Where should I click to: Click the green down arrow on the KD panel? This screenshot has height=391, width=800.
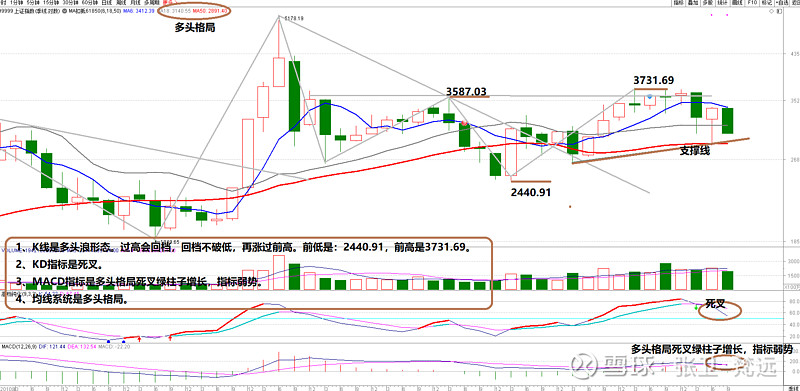coord(697,308)
